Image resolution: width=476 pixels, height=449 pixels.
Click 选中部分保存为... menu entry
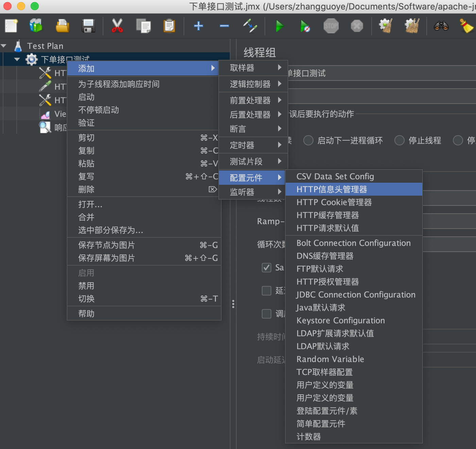[x=144, y=230]
